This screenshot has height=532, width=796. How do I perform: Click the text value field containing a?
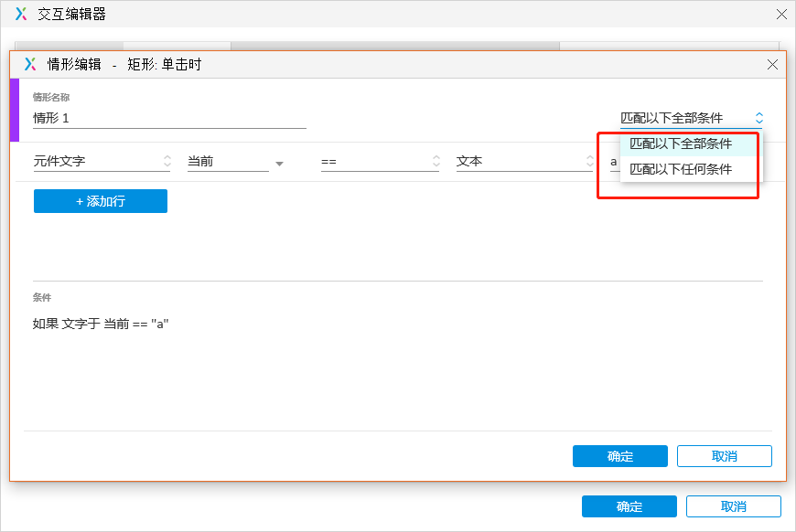coord(615,162)
